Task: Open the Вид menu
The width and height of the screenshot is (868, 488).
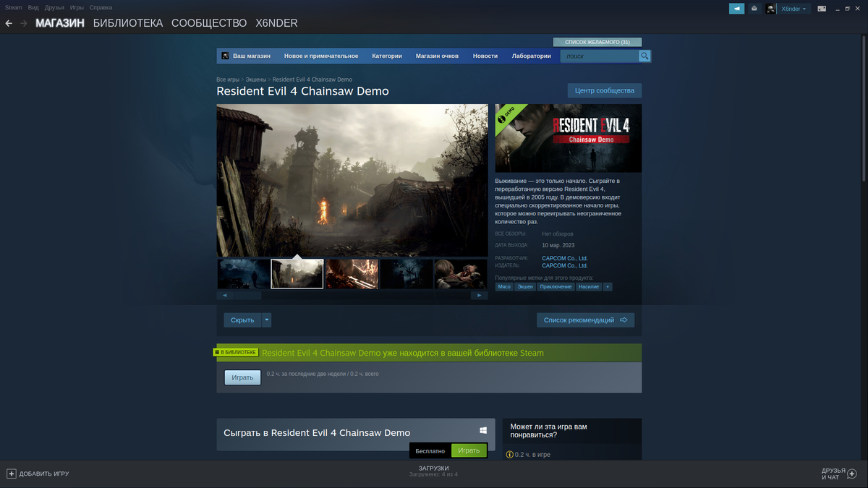Action: pyautogui.click(x=33, y=7)
